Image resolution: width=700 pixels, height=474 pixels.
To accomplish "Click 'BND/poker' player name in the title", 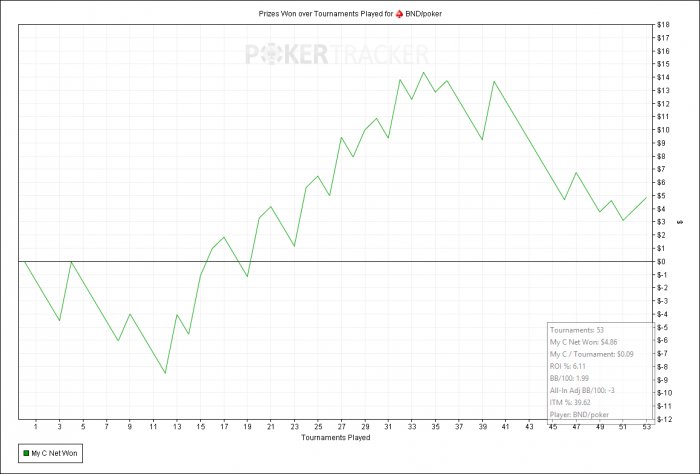I will tap(423, 14).
